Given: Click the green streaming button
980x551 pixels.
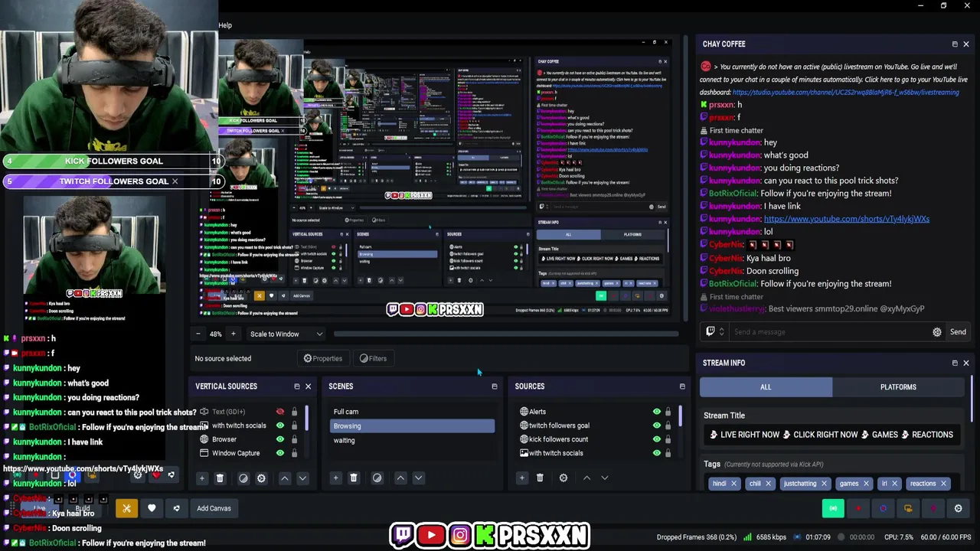Looking at the screenshot, I should point(833,508).
